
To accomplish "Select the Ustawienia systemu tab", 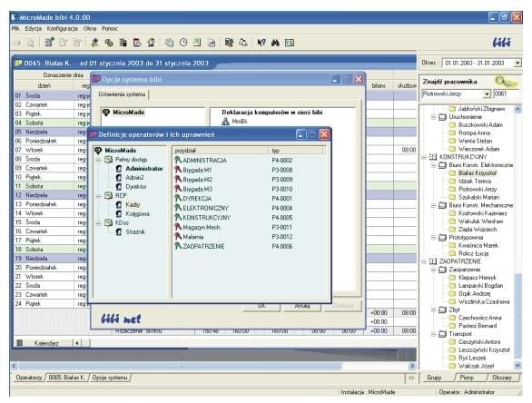I will (122, 94).
